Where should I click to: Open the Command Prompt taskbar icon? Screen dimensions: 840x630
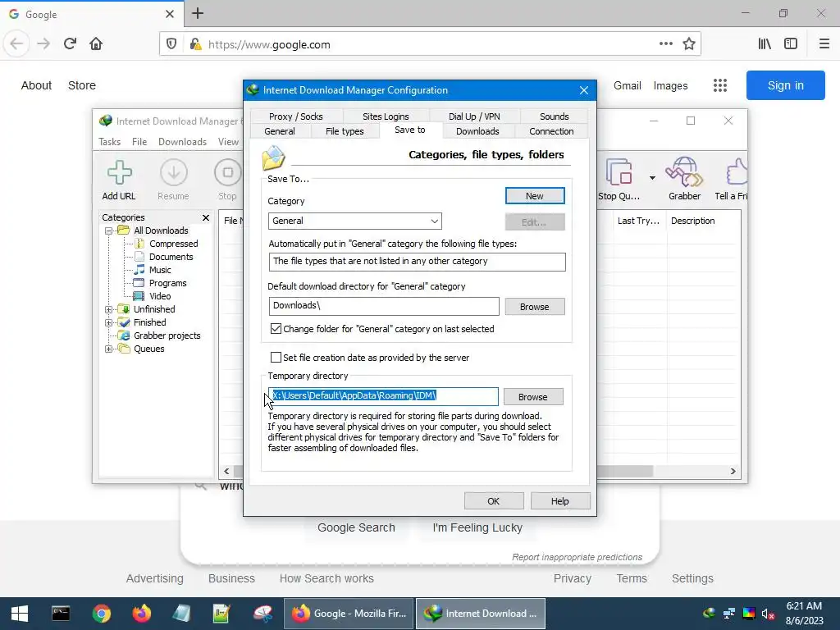[61, 614]
